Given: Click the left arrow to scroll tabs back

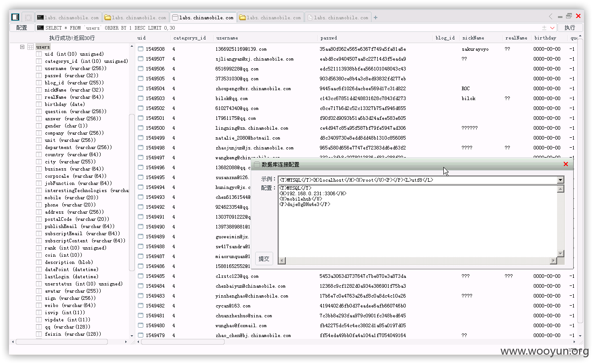Looking at the screenshot, I should (x=551, y=17).
